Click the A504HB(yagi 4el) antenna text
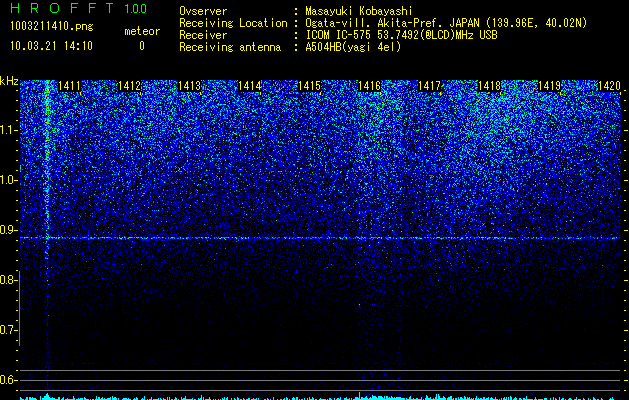This screenshot has height=400, width=629. (x=353, y=47)
